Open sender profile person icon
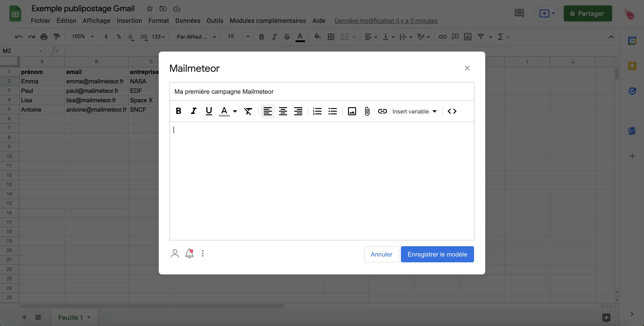The image size is (644, 326). (x=175, y=254)
